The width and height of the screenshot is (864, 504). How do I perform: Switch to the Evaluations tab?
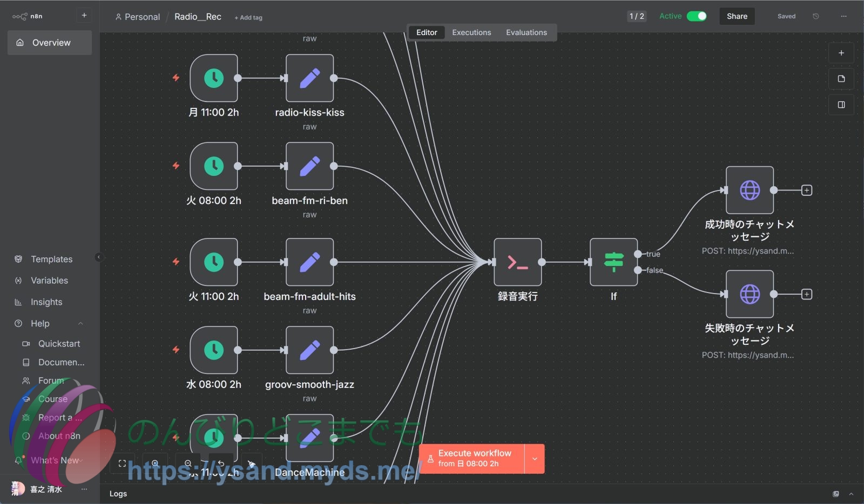coord(526,32)
